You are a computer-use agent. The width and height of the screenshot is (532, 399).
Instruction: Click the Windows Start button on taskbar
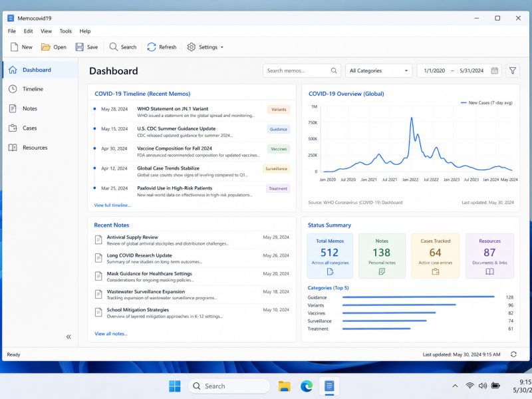[175, 386]
